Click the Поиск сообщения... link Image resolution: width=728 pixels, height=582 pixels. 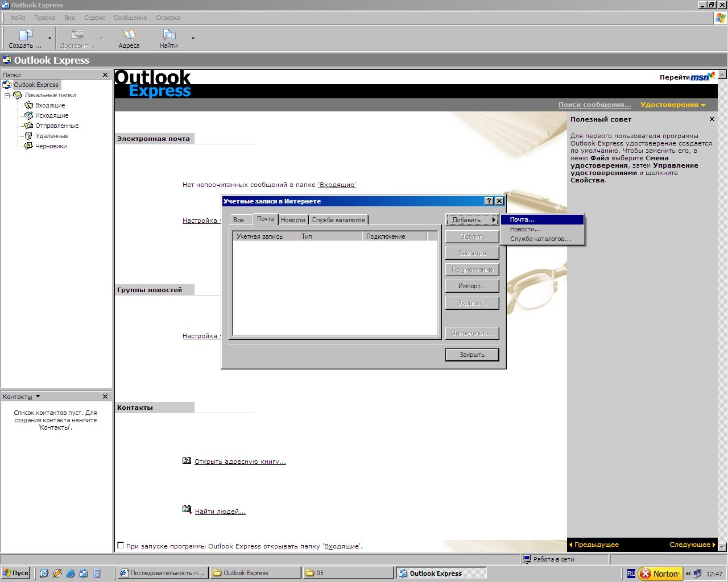(595, 105)
